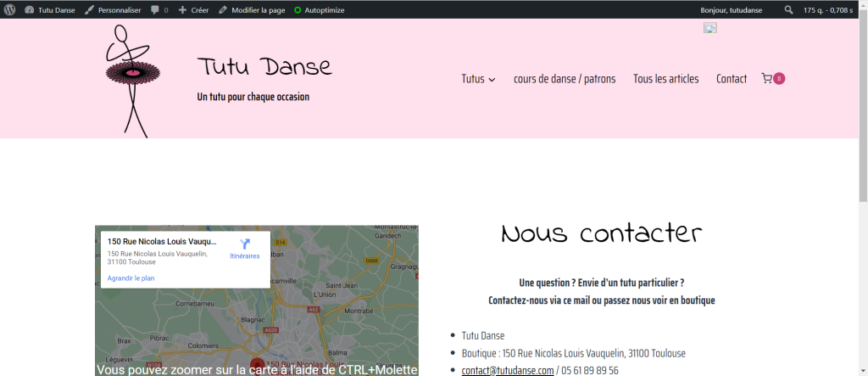Open Bonjour, tutudanse account menu
868x376 pixels.
click(731, 10)
